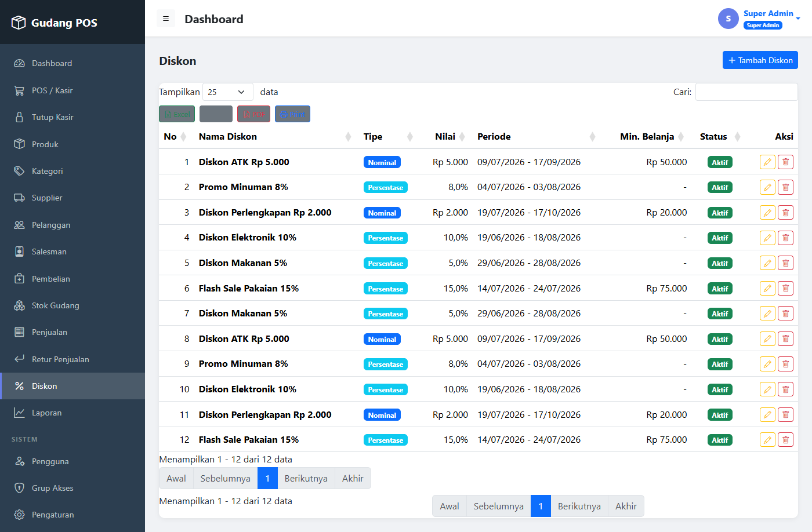Click the Kategori tag icon
Viewport: 812px width, 532px height.
(19, 171)
